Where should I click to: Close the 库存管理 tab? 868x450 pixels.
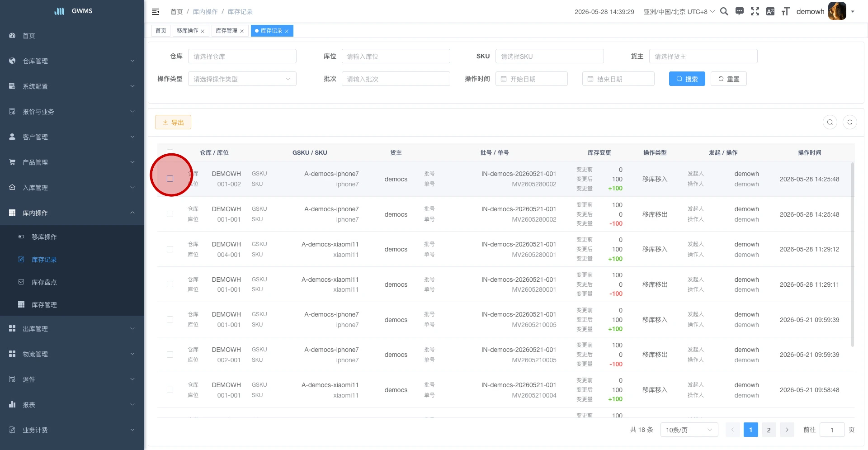(242, 31)
